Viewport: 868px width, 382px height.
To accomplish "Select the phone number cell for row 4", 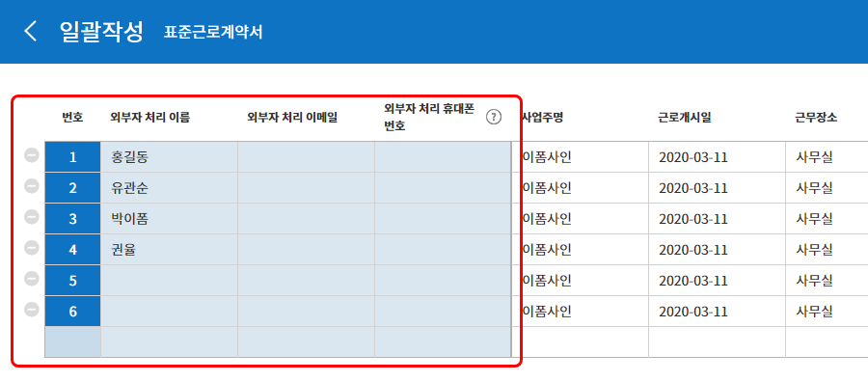I will tap(443, 250).
